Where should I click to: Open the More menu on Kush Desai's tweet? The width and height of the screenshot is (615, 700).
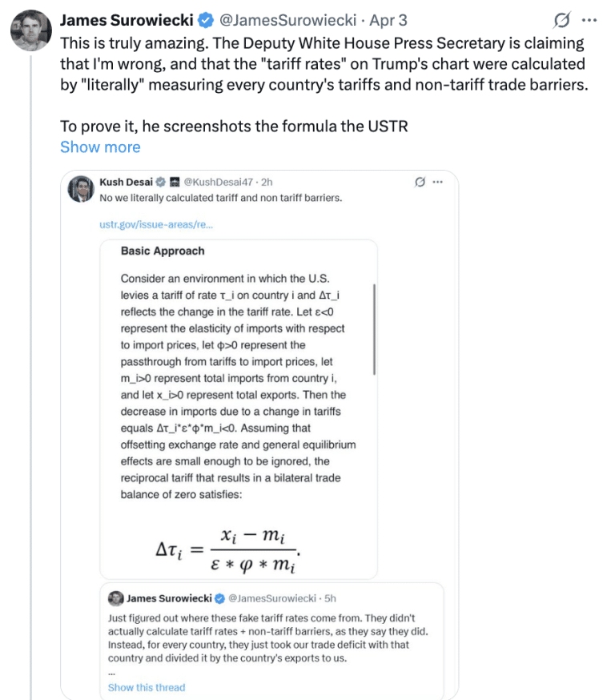pyautogui.click(x=438, y=183)
